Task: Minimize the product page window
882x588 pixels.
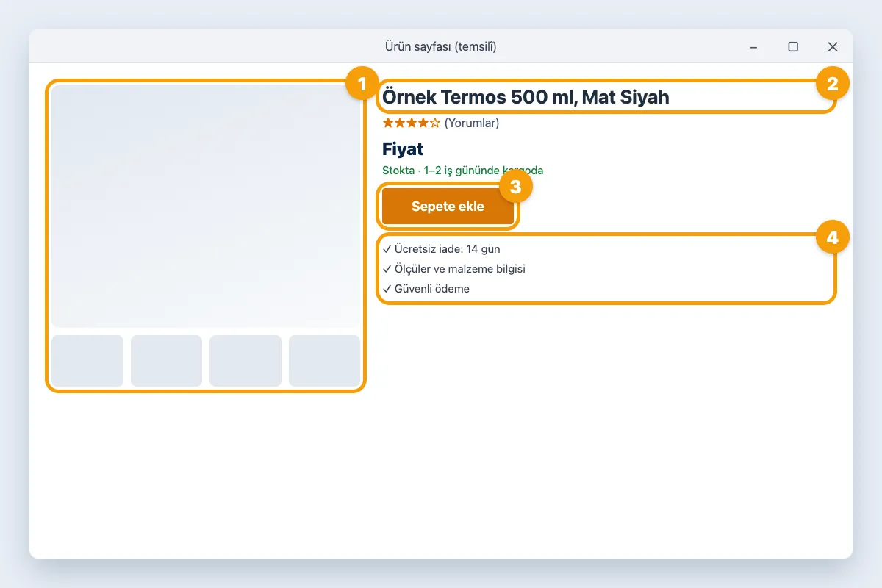Action: (x=753, y=47)
